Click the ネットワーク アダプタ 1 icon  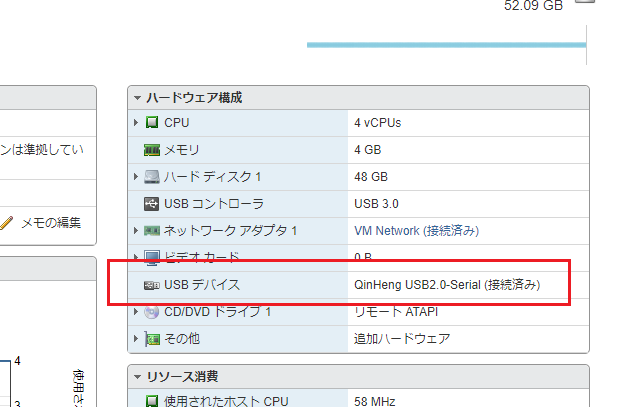152,231
